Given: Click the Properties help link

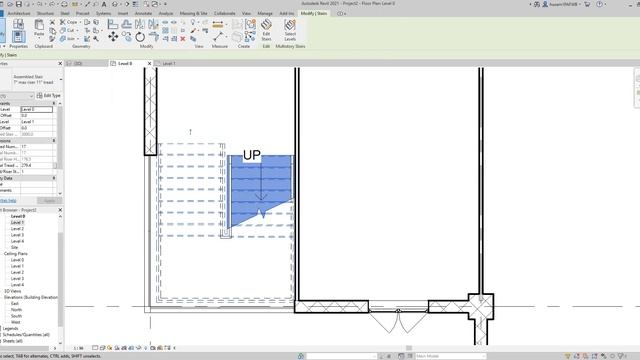Looking at the screenshot, I should coord(8,200).
